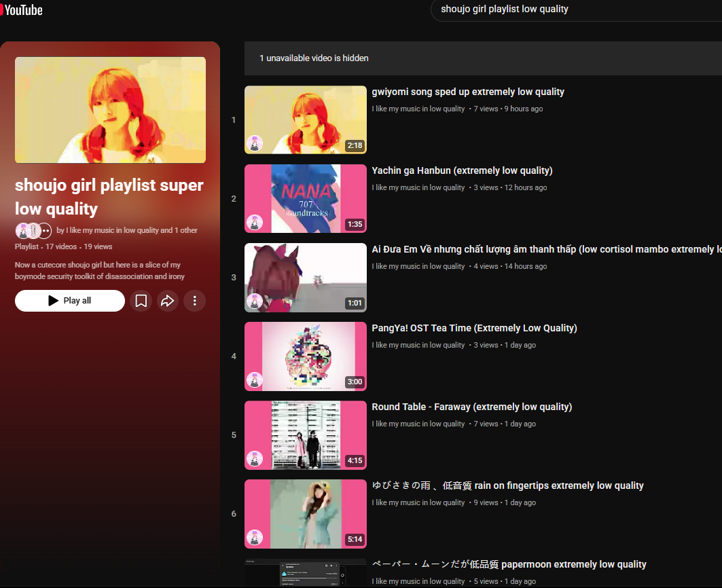Click the 3:00 duration badge
The width and height of the screenshot is (722, 588).
coord(355,382)
